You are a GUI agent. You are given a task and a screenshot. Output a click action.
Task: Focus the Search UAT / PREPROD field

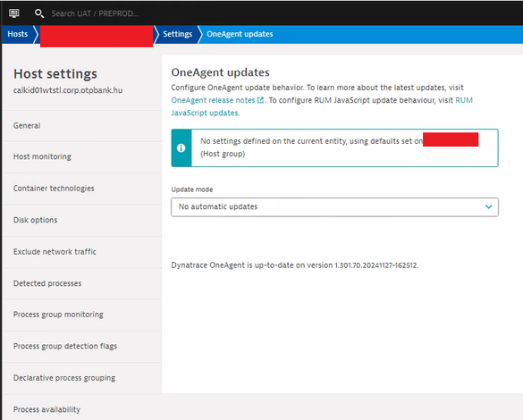click(95, 13)
